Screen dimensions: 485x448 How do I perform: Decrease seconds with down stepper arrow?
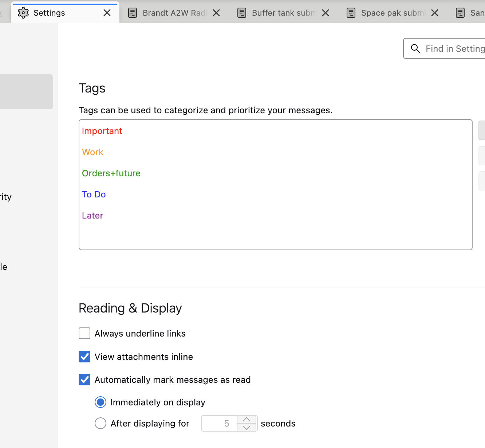[x=247, y=428]
